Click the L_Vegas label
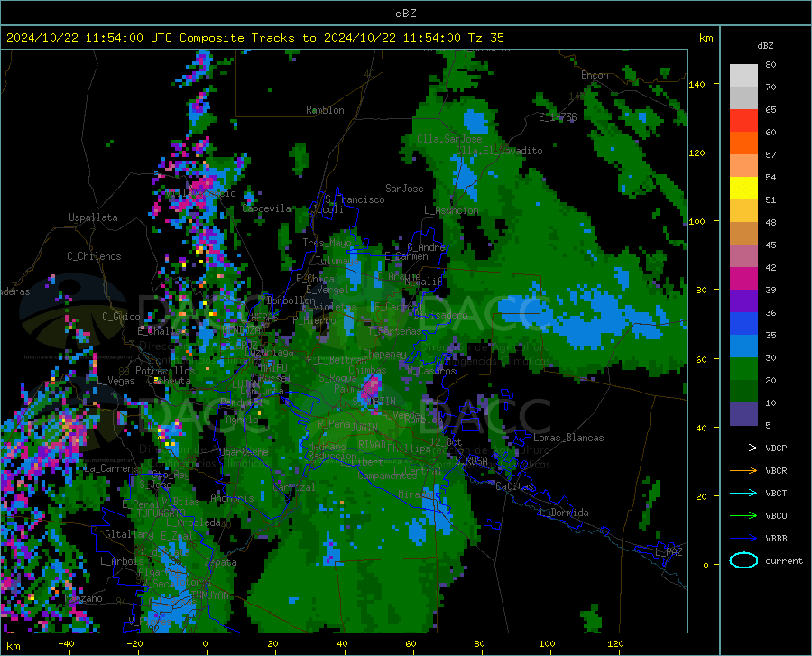 pos(116,381)
